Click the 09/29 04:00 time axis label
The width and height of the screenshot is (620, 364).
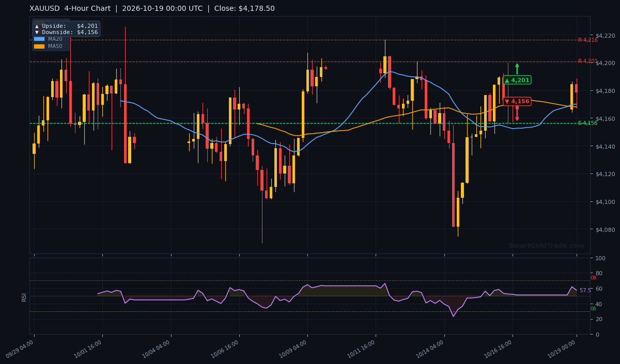coord(20,349)
